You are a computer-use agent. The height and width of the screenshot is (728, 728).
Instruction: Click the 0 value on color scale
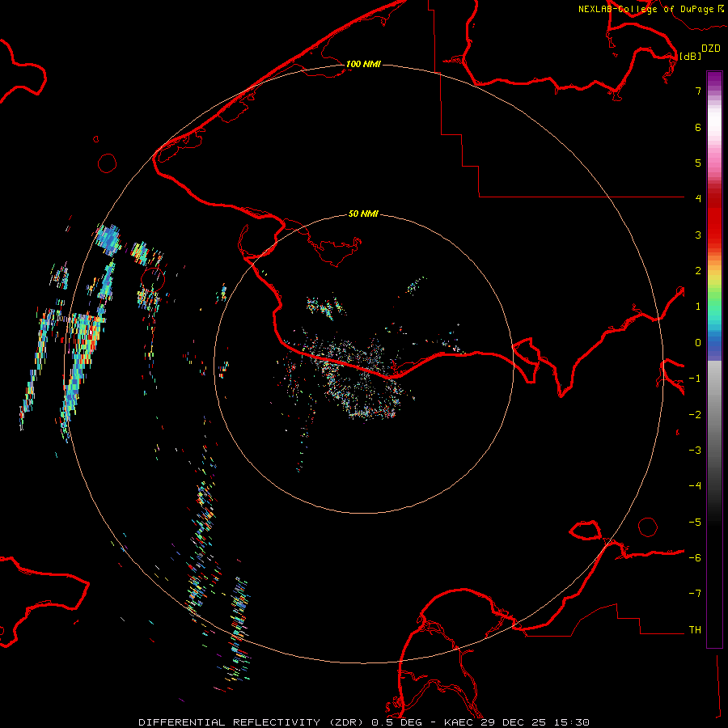click(698, 343)
